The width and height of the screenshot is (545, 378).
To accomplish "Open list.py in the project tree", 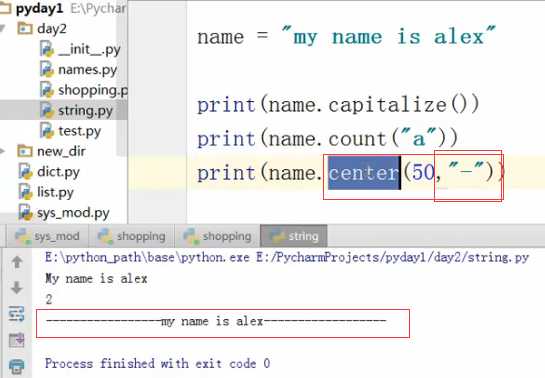I will click(55, 192).
